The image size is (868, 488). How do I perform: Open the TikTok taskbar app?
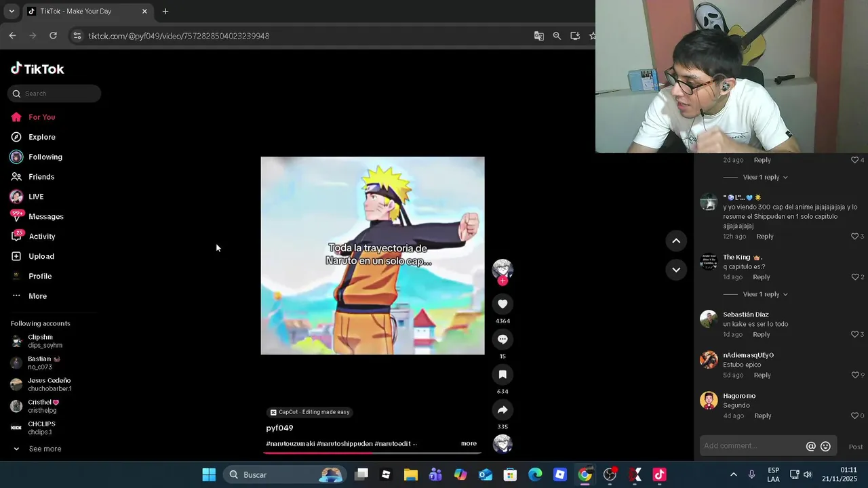click(x=659, y=474)
